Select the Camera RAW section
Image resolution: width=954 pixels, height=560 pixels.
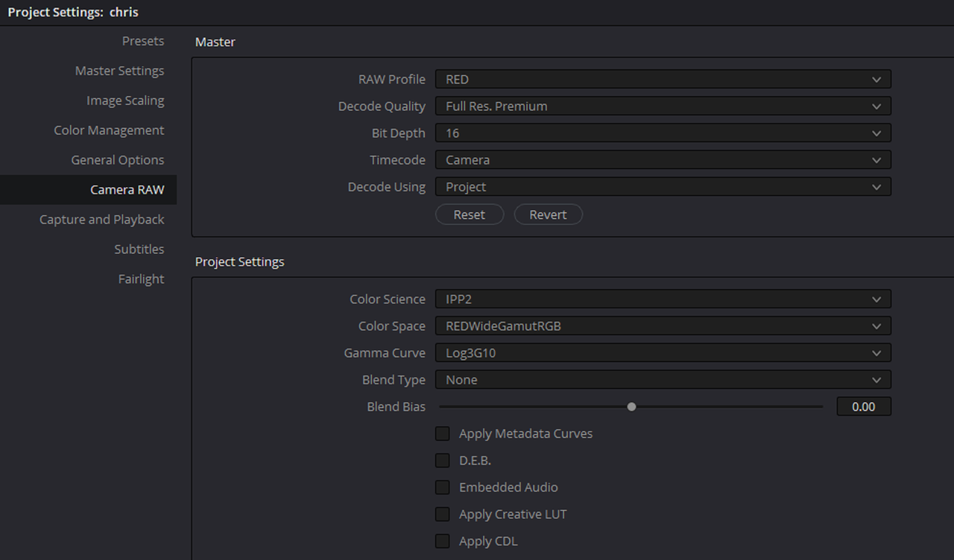point(88,190)
